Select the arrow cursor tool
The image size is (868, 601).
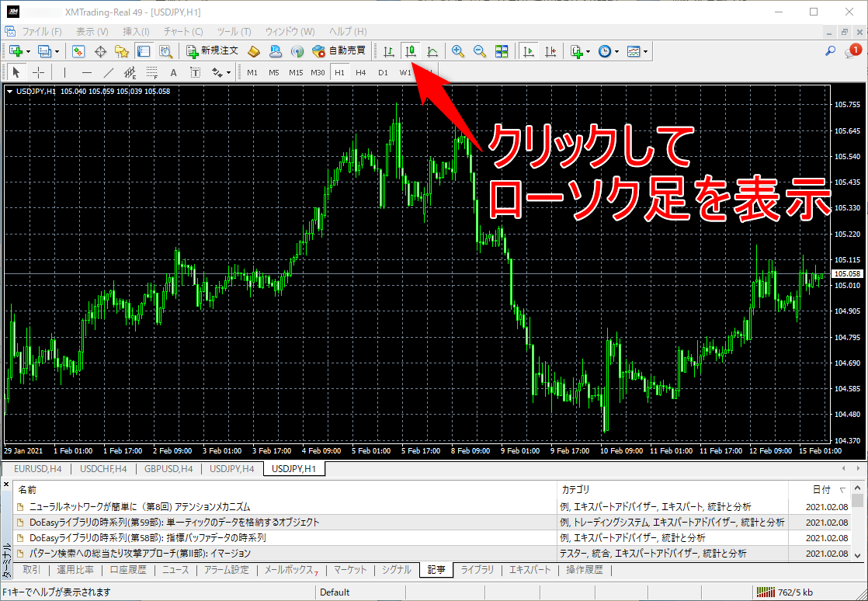point(16,72)
